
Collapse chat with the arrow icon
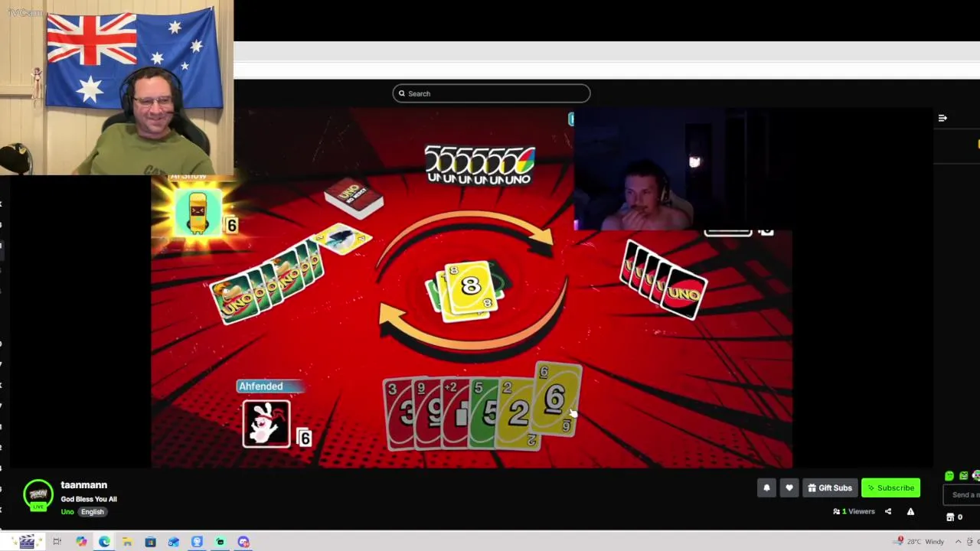coord(942,118)
